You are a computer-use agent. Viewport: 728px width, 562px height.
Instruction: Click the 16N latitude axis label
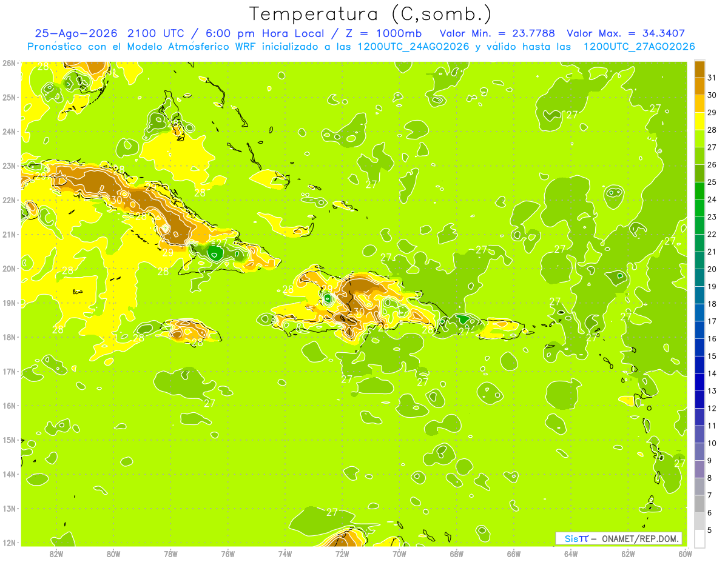click(8, 406)
